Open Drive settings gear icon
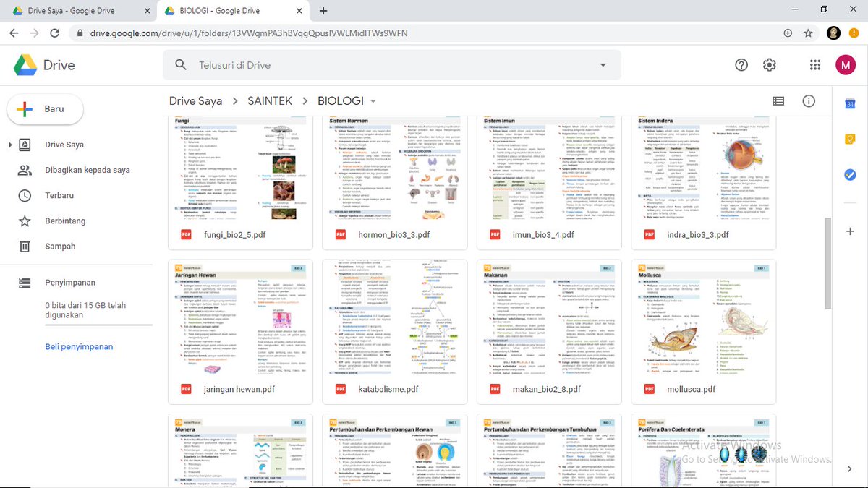The image size is (868, 488). 770,65
